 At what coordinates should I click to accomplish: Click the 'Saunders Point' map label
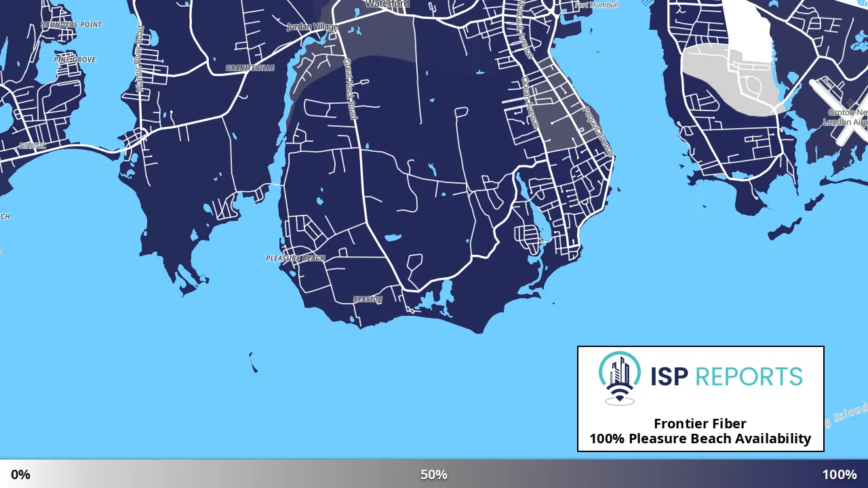71,24
